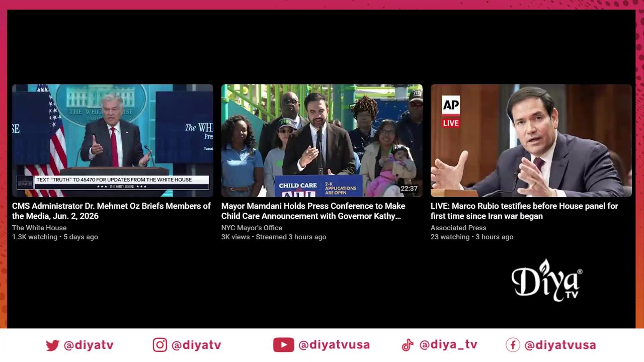Click the AP logo badge on Rubio video
This screenshot has width=644, height=362.
451,105
